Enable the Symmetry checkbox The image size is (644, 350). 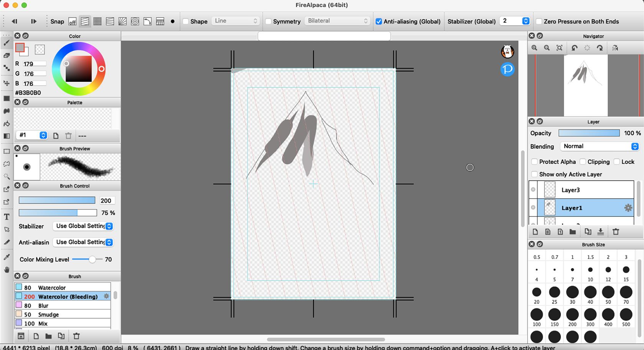[x=268, y=21]
